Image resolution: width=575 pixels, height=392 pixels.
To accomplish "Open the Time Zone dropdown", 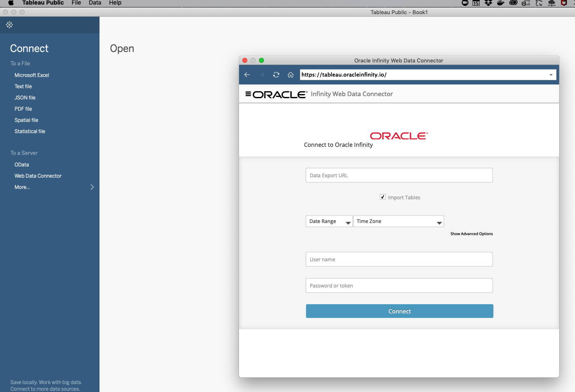I will point(398,221).
